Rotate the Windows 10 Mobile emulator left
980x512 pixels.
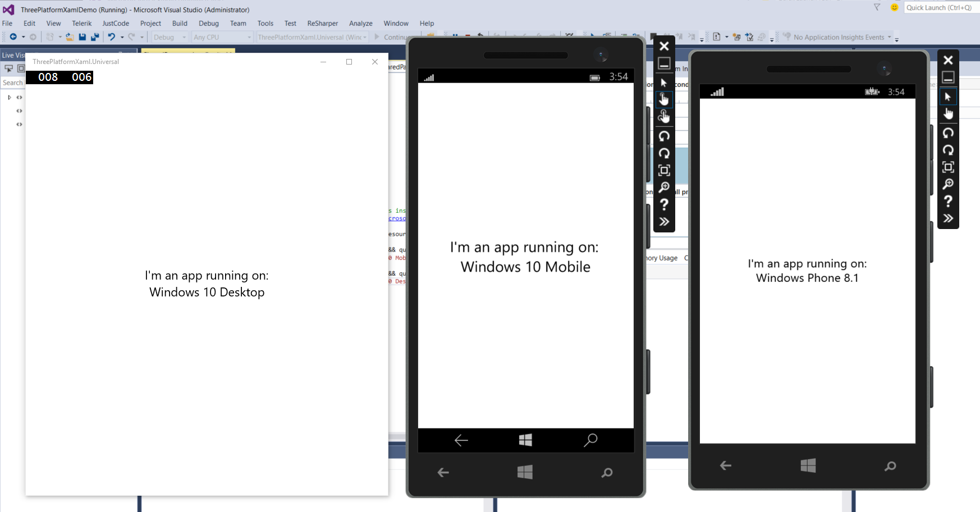(664, 136)
